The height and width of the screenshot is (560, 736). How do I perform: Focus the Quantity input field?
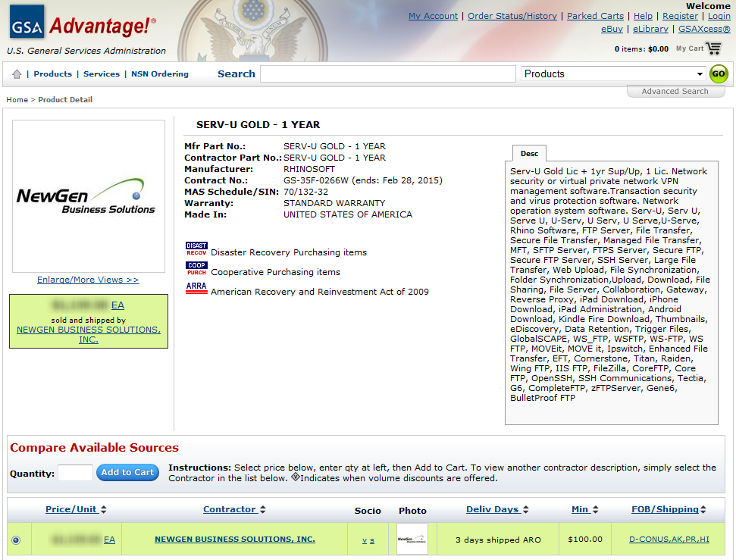(75, 473)
